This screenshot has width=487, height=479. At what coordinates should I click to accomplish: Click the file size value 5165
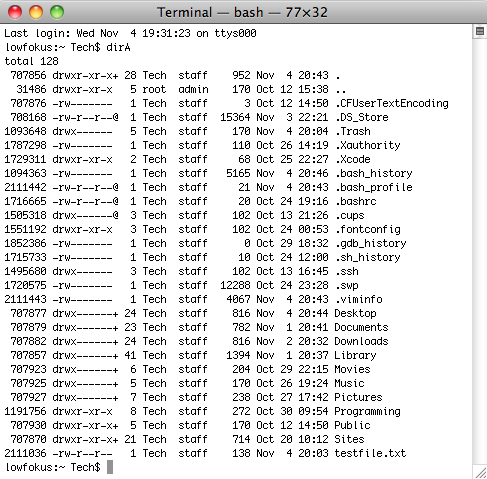pos(238,173)
